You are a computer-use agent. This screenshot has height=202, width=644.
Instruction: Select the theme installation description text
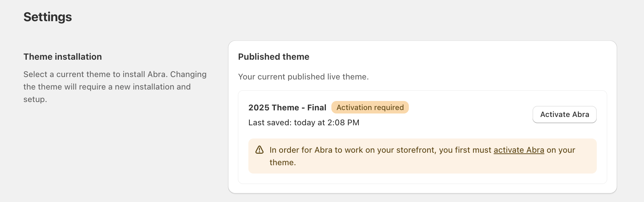(x=115, y=86)
